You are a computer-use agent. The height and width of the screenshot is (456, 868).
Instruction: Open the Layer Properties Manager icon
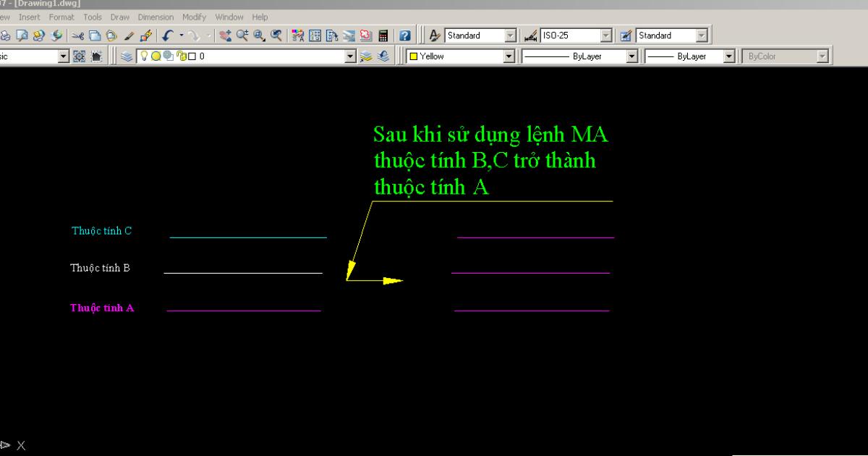[127, 56]
